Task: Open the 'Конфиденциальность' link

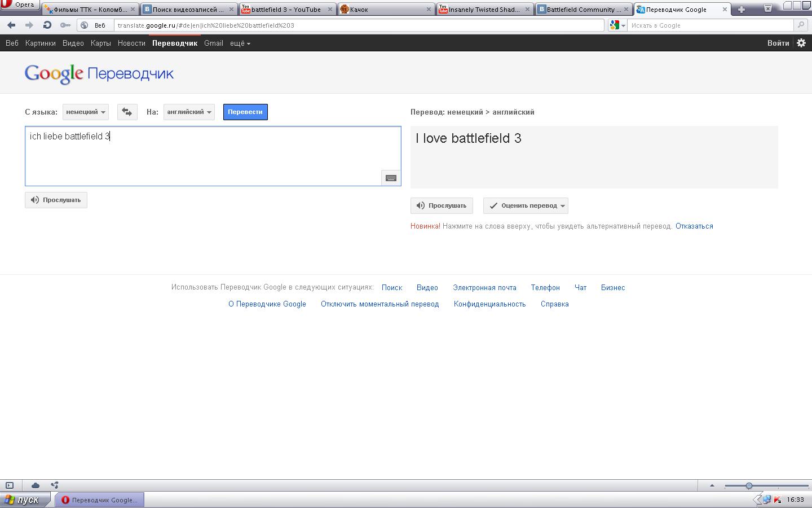Action: pos(489,304)
